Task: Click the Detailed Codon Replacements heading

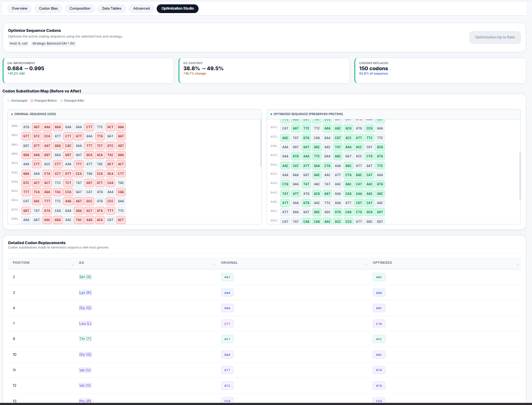Action: click(37, 243)
